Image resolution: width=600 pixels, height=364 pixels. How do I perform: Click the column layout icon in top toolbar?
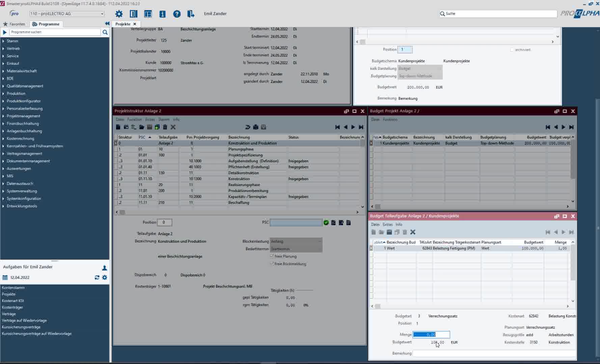click(x=134, y=14)
